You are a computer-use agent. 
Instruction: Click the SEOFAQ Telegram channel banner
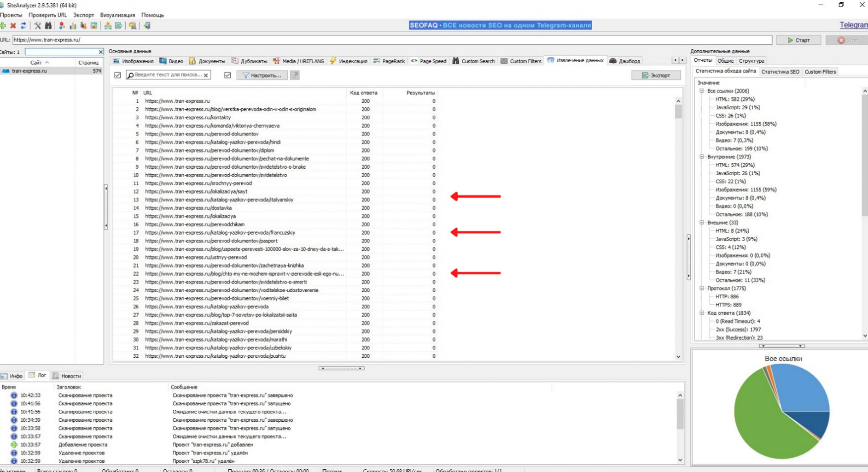[500, 25]
